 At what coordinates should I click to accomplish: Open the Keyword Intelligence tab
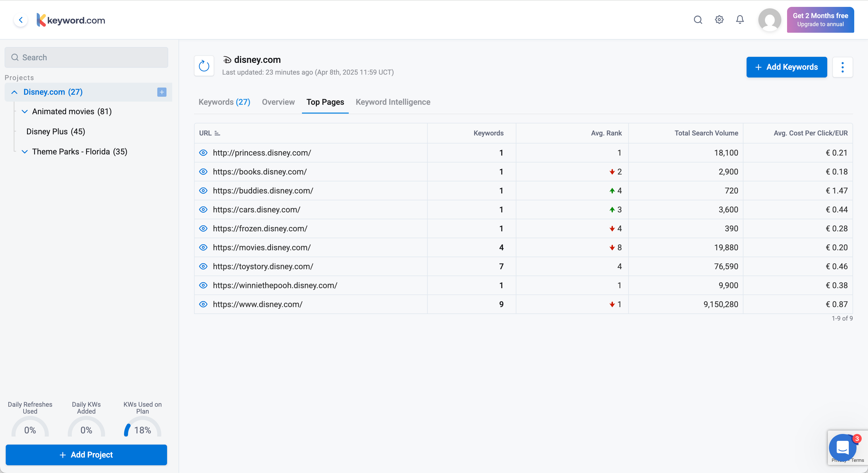(x=393, y=102)
